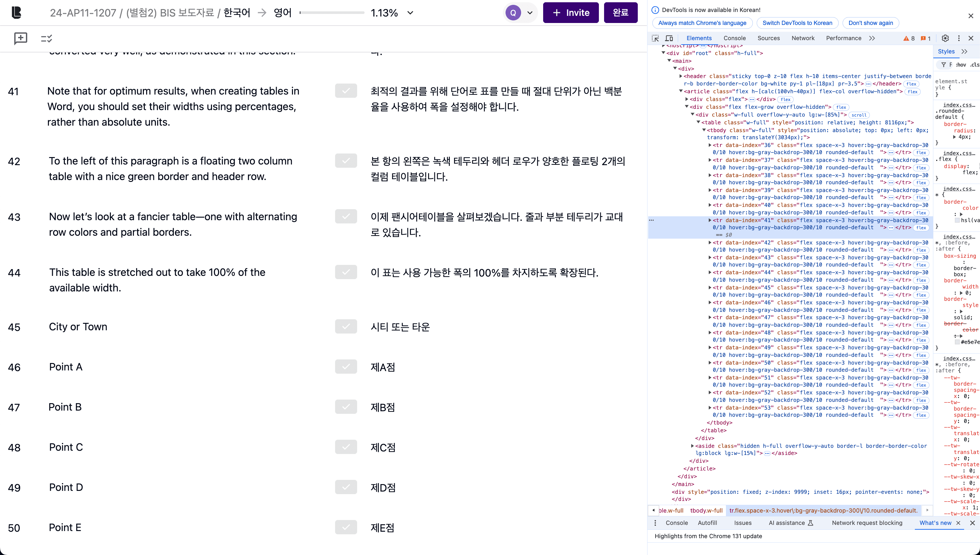Toggle confirm check for segment 44
Screen dimensions: 980x555
click(x=346, y=272)
